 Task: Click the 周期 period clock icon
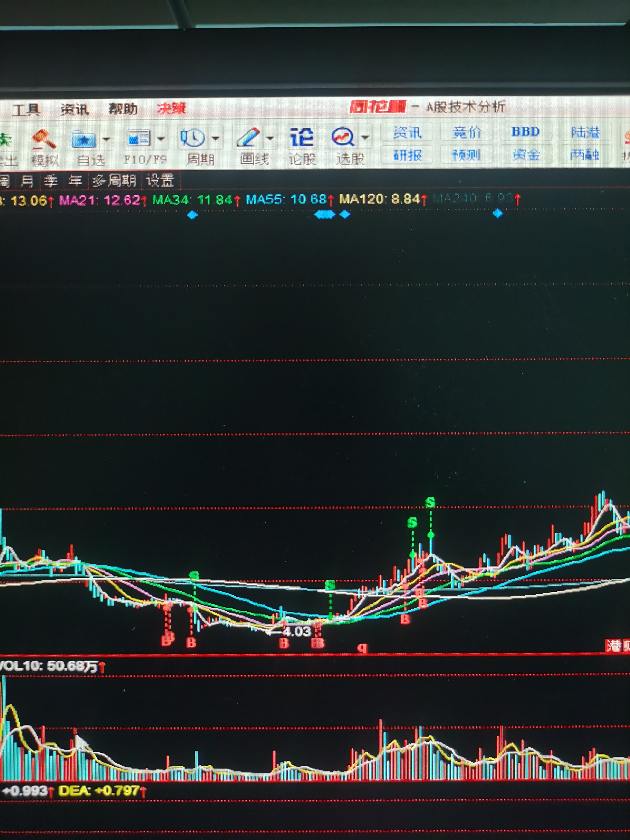pyautogui.click(x=193, y=137)
